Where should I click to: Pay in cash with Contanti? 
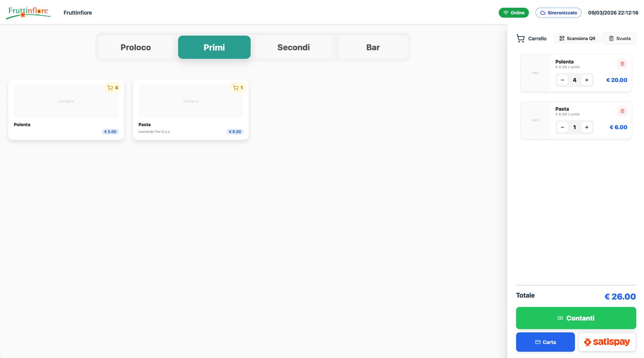(576, 318)
